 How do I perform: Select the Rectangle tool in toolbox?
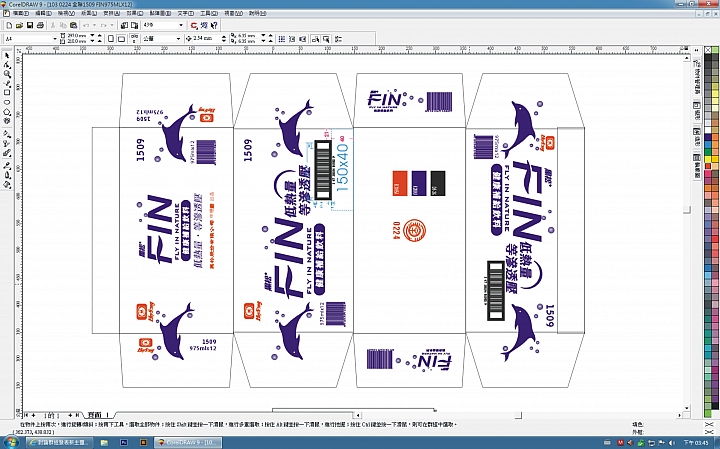[6, 93]
